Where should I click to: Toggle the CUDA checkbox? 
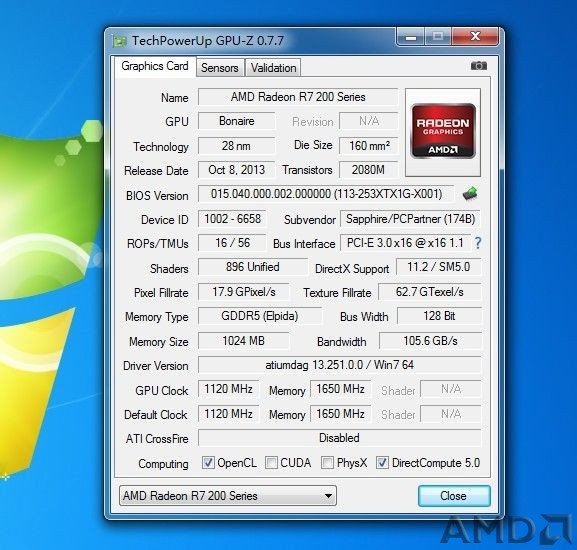pos(271,462)
